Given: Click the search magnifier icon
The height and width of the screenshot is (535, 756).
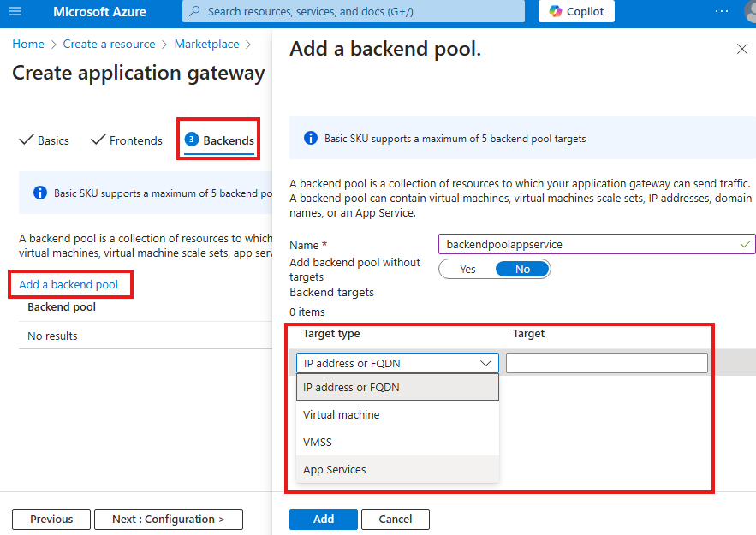Looking at the screenshot, I should coord(195,11).
